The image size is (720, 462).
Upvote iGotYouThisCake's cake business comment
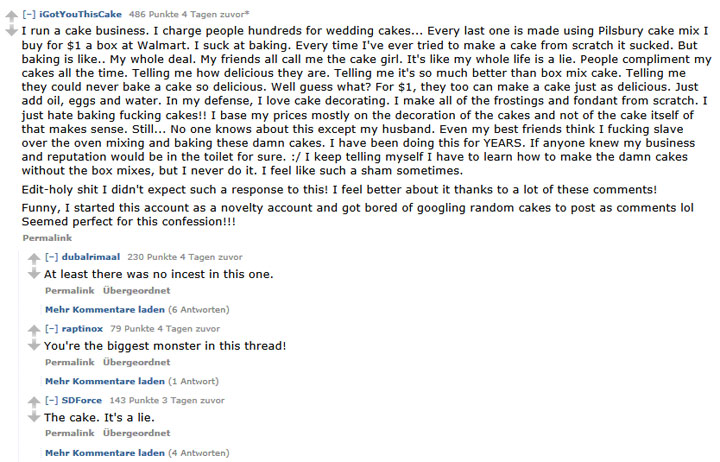click(12, 14)
